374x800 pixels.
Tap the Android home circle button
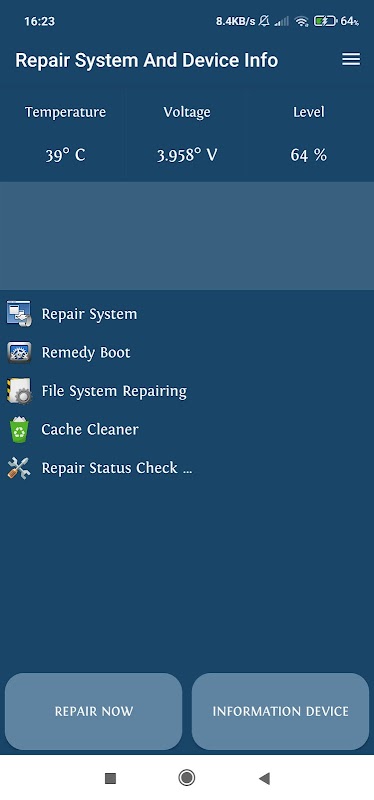(187, 778)
